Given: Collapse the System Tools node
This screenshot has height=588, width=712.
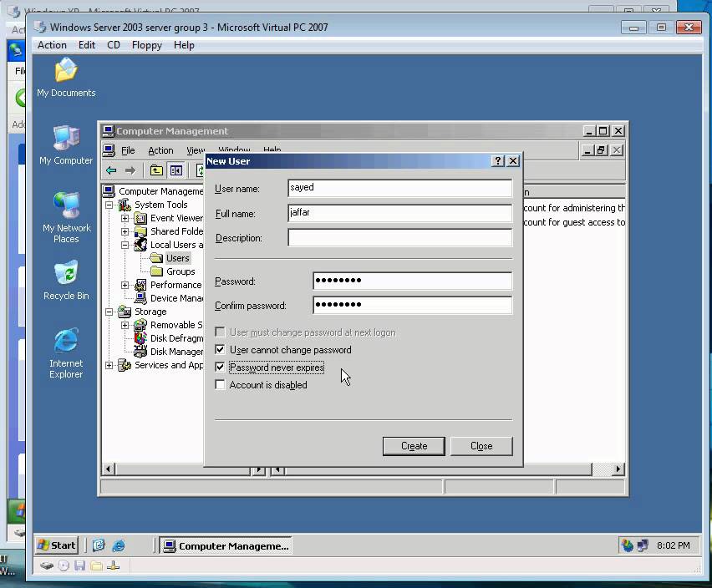Looking at the screenshot, I should coord(109,205).
